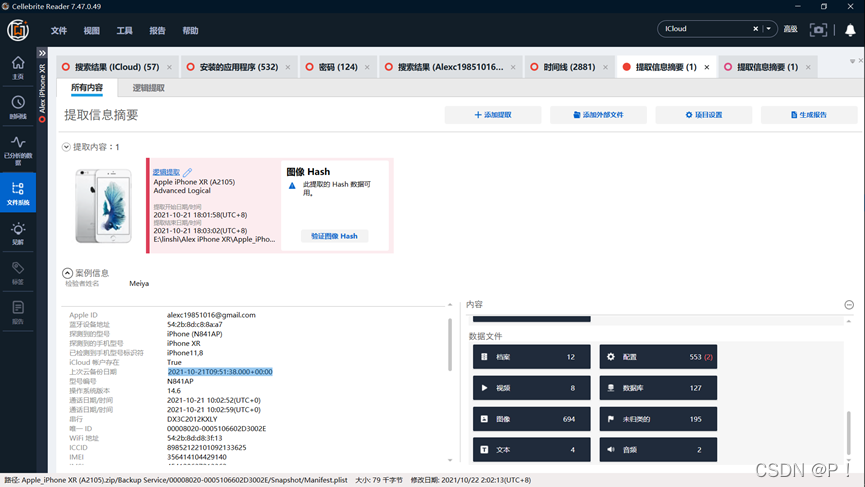This screenshot has height=487, width=865.
Task: Open the Help (帮助) menu
Action: (x=190, y=30)
